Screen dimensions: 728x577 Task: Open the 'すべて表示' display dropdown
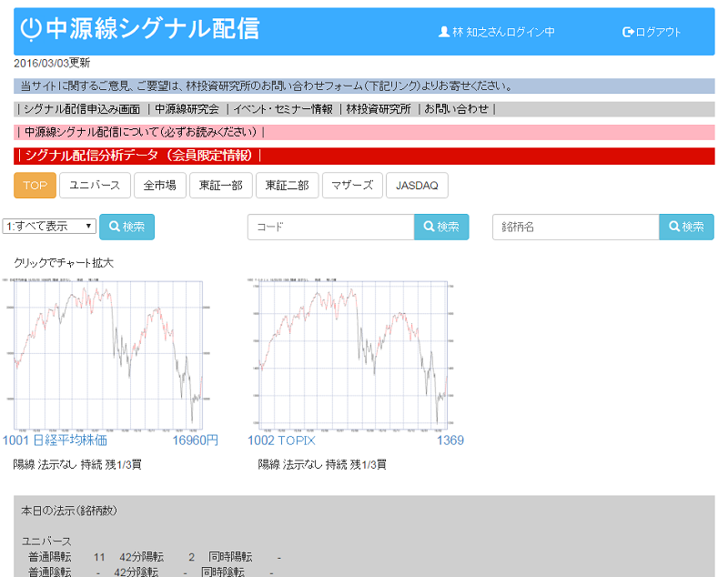point(50,226)
